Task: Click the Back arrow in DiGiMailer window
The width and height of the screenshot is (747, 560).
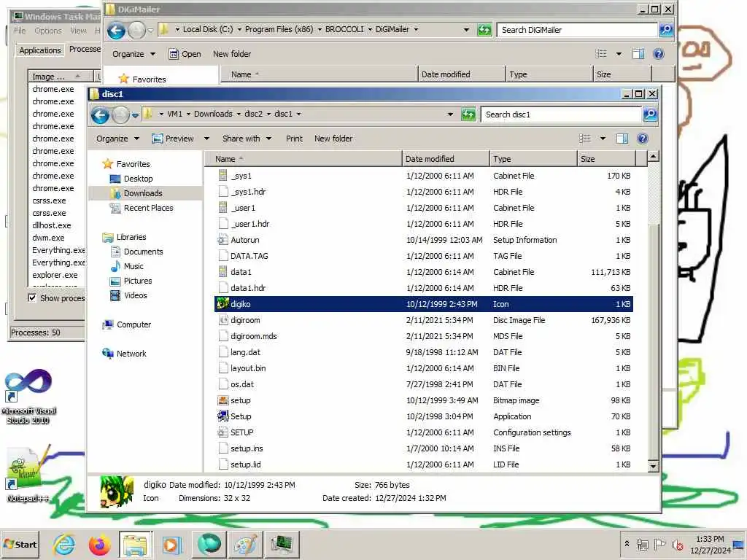Action: click(x=116, y=31)
